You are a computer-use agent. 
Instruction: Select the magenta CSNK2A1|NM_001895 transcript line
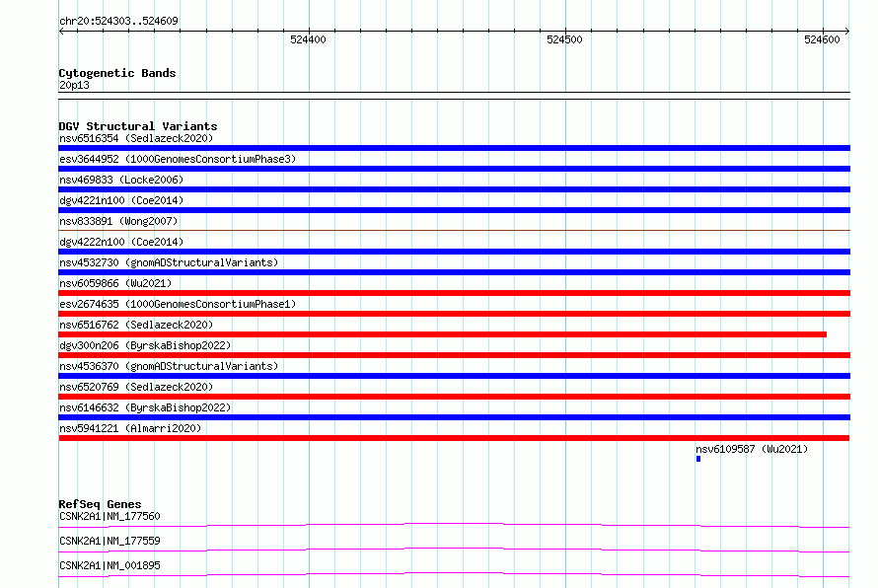(454, 574)
